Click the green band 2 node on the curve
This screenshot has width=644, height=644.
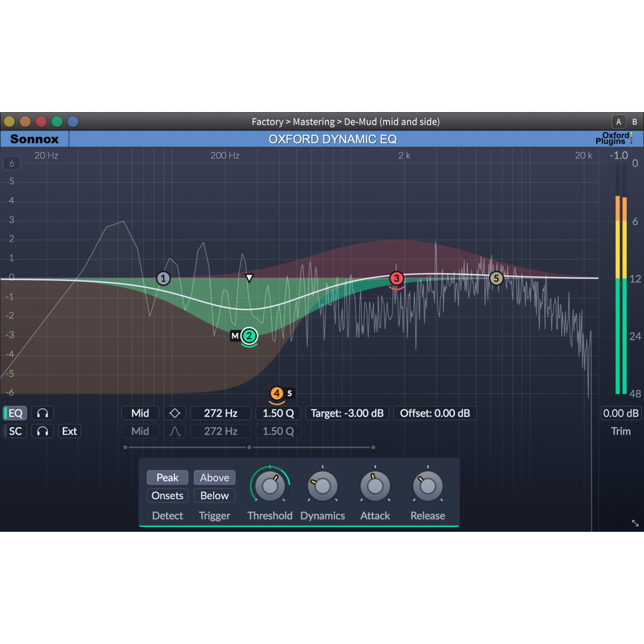[x=249, y=336]
